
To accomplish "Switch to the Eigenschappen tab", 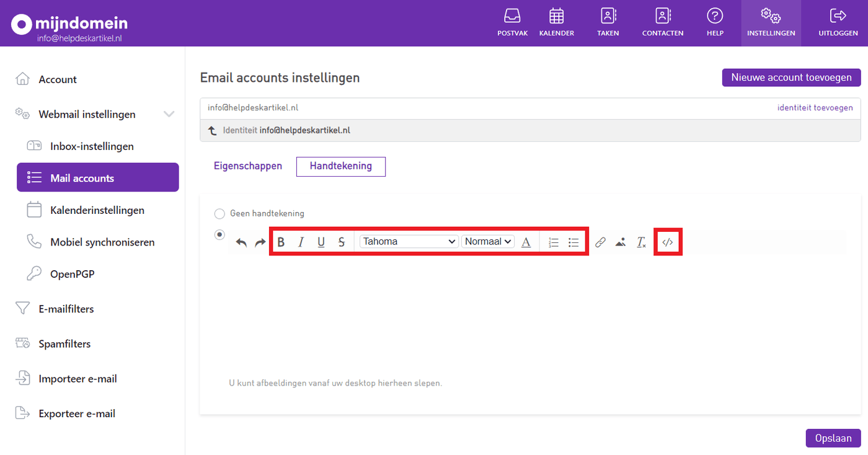I will (x=248, y=166).
